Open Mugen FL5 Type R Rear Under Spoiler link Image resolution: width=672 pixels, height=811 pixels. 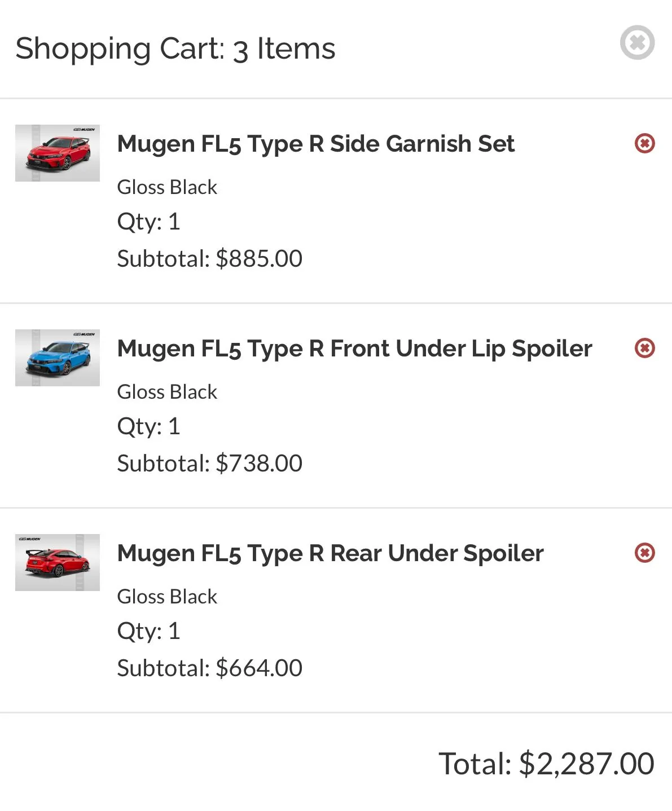coord(330,553)
